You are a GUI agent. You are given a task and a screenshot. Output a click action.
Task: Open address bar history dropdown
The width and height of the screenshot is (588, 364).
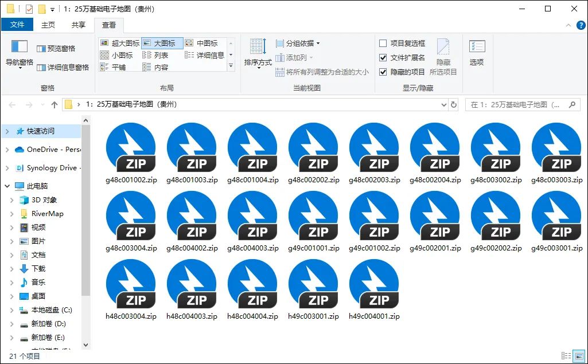pos(443,104)
